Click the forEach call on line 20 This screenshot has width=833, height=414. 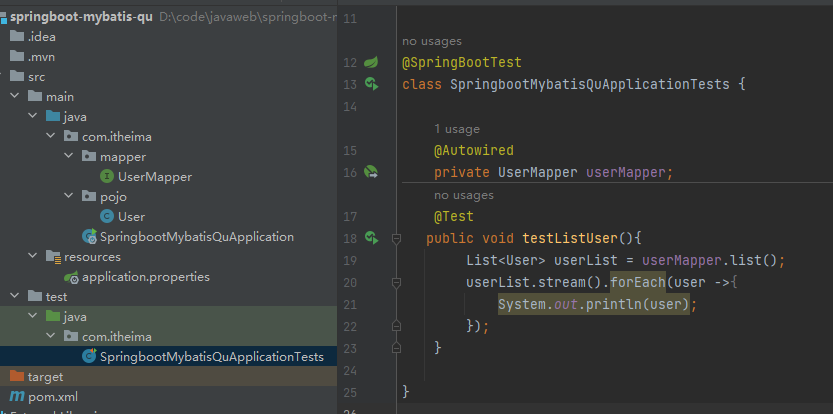click(x=638, y=282)
